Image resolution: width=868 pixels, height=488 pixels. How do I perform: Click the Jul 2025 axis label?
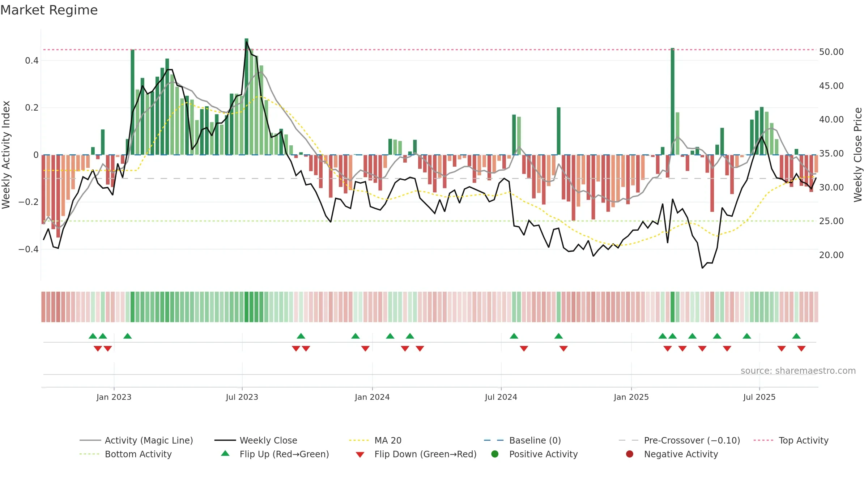tap(759, 397)
